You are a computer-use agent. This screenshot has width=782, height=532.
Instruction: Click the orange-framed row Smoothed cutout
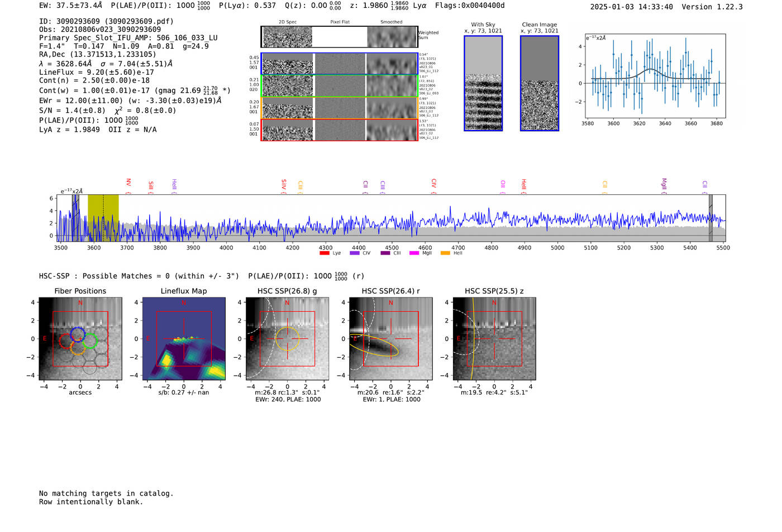tap(392, 108)
